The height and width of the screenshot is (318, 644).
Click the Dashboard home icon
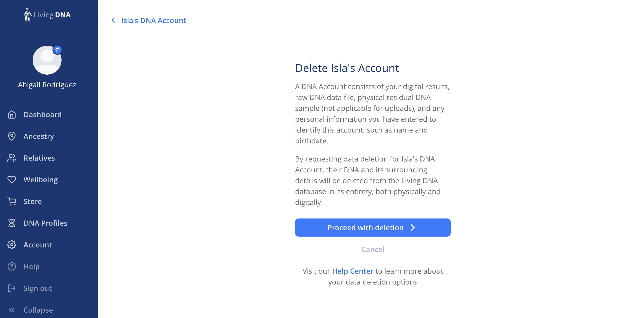pos(12,114)
